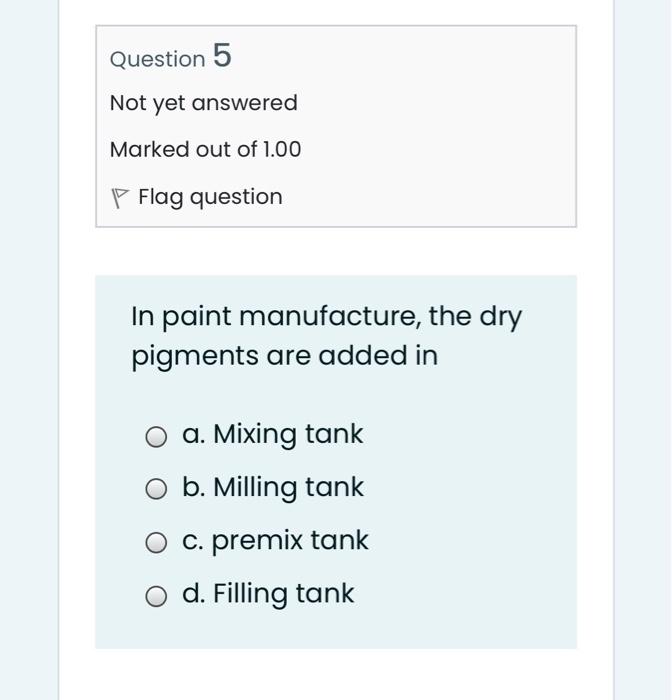Pick the premix tank radio button
Image resolution: width=672 pixels, height=700 pixels.
[155, 542]
